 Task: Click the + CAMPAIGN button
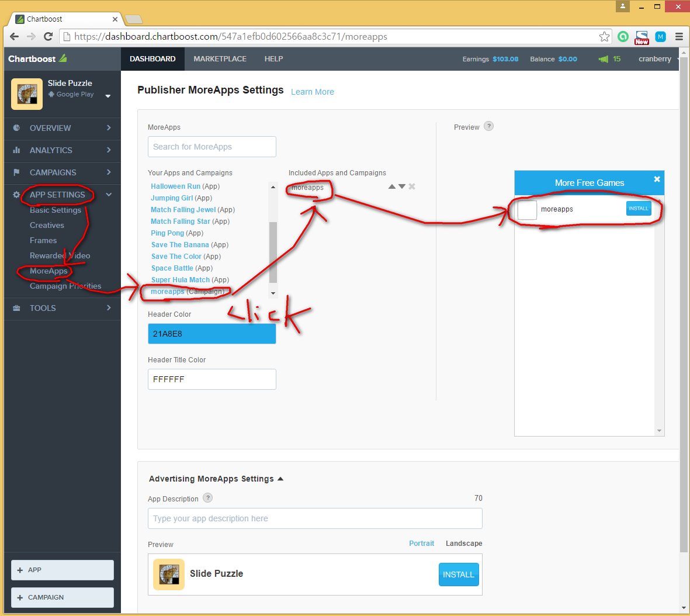tap(63, 597)
